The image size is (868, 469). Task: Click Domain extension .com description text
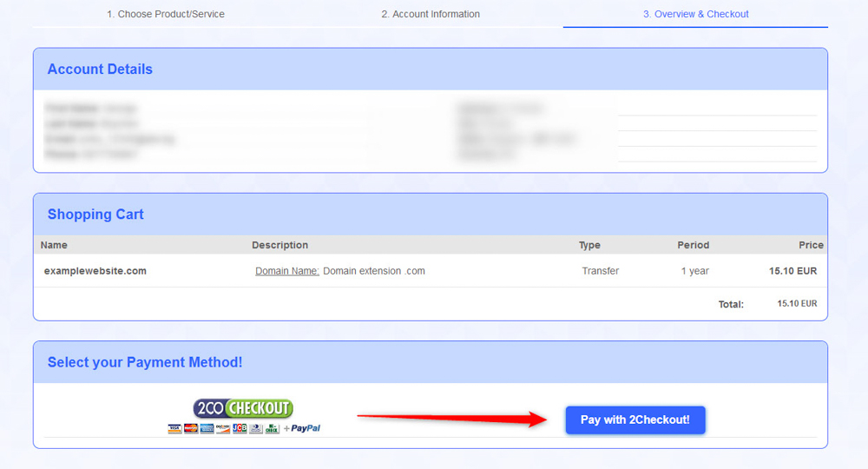(373, 271)
